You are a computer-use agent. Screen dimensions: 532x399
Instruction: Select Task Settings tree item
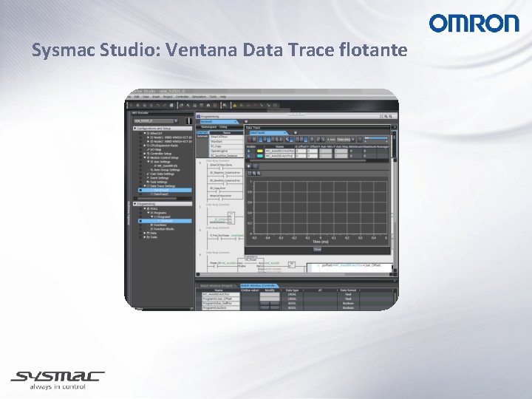(159, 183)
